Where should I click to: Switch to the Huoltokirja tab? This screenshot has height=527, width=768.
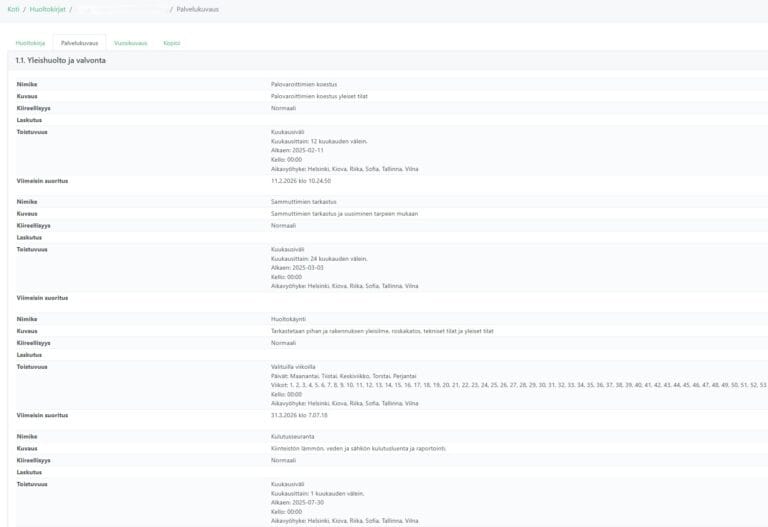(30, 43)
